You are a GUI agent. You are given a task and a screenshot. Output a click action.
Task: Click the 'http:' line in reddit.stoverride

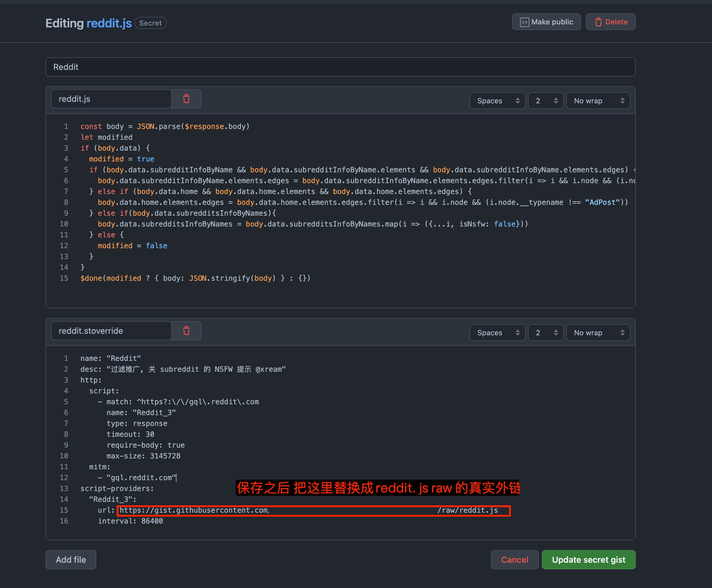pyautogui.click(x=91, y=380)
